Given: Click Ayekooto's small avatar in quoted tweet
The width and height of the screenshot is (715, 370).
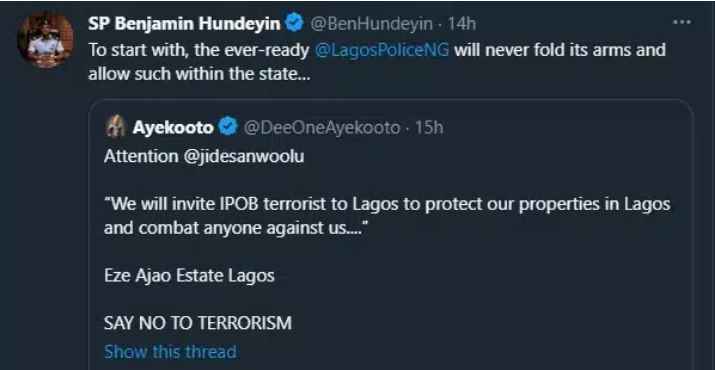Looking at the screenshot, I should [x=115, y=126].
